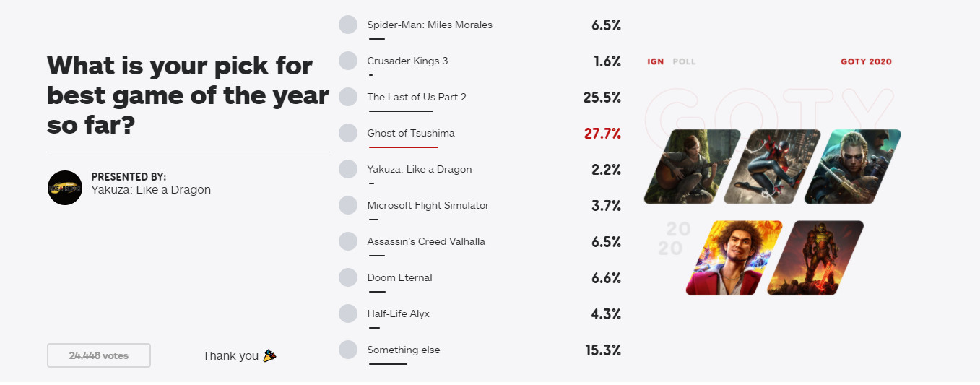Image resolution: width=980 pixels, height=385 pixels.
Task: Choose the Something else radio option
Action: pyautogui.click(x=348, y=350)
